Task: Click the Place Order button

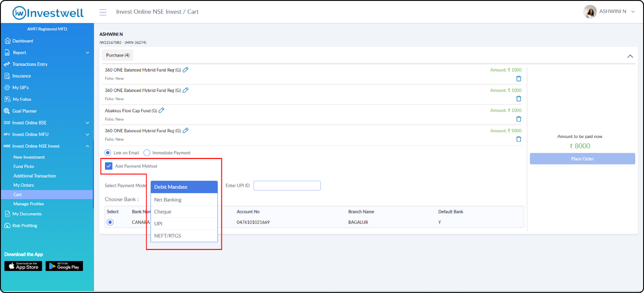Action: 582,159
